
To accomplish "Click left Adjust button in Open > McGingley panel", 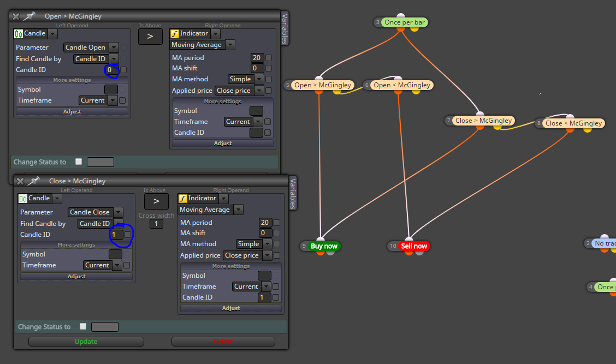I will (x=72, y=112).
